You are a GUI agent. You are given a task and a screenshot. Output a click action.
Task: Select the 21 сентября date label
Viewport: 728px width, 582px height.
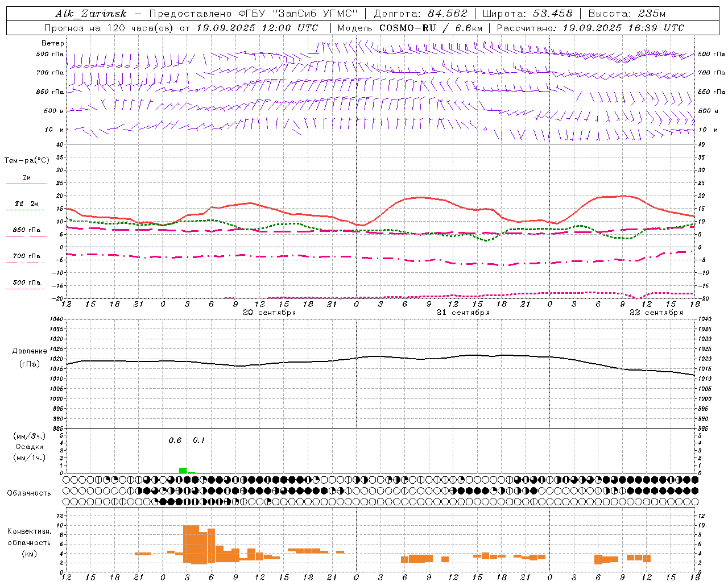(x=462, y=313)
